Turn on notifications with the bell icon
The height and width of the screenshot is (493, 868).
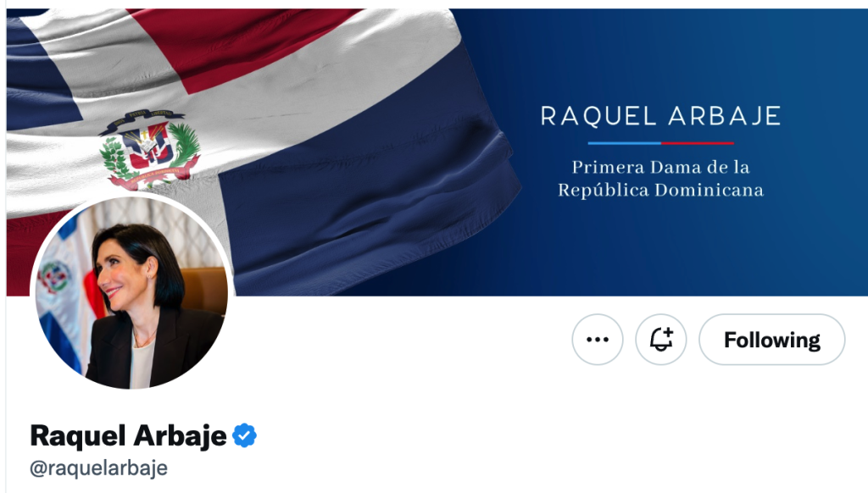tap(661, 339)
